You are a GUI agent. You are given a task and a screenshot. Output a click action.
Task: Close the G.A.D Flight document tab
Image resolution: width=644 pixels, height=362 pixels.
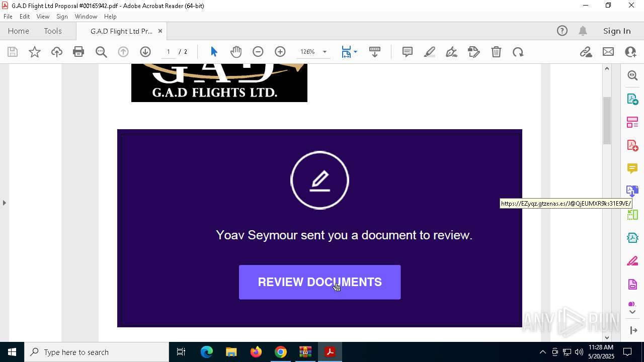[x=160, y=31]
